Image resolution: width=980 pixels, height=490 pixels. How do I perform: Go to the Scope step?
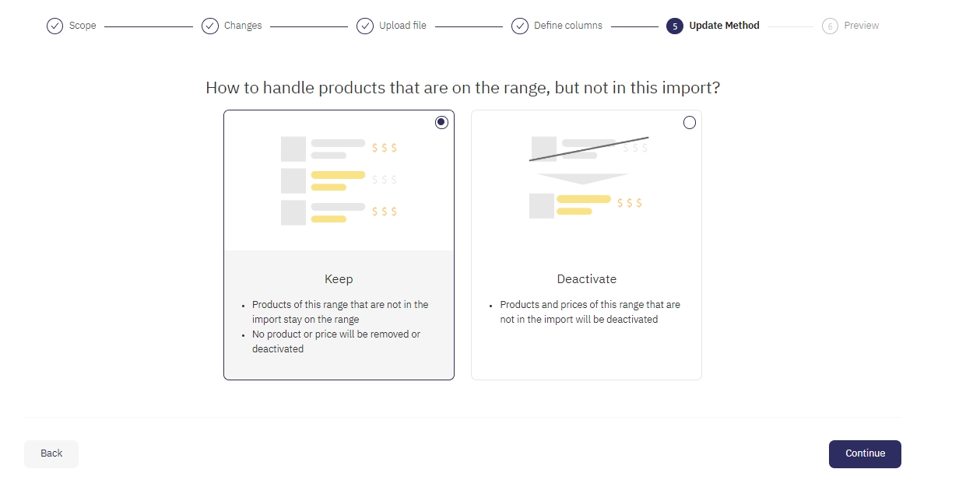pyautogui.click(x=83, y=26)
